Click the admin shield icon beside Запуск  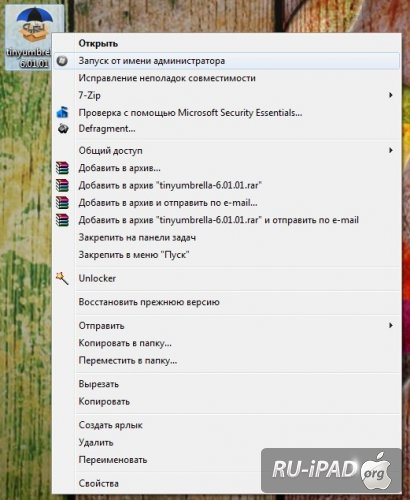coord(62,61)
